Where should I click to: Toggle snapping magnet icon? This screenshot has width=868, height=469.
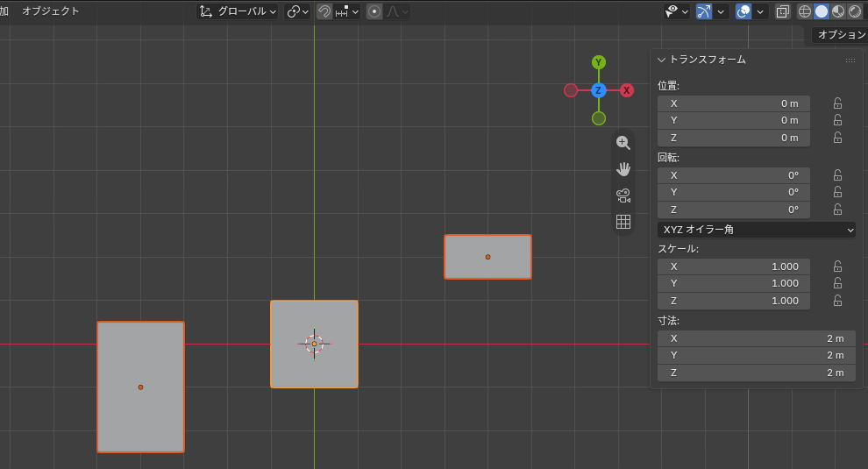tap(324, 11)
